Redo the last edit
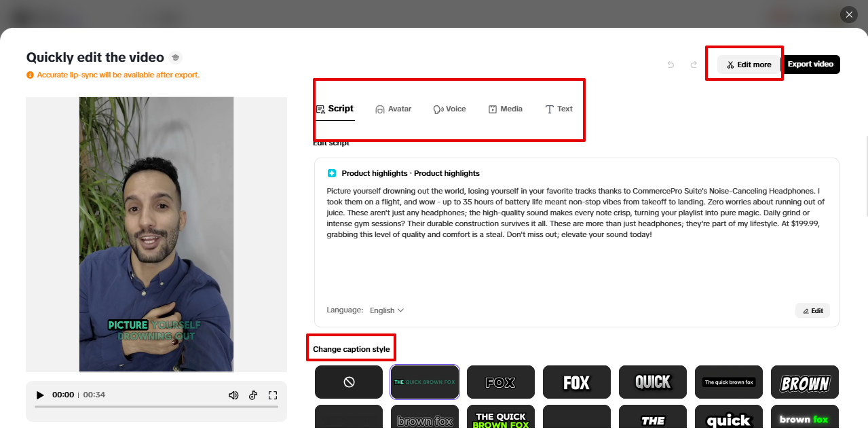The width and height of the screenshot is (868, 434). pyautogui.click(x=693, y=64)
